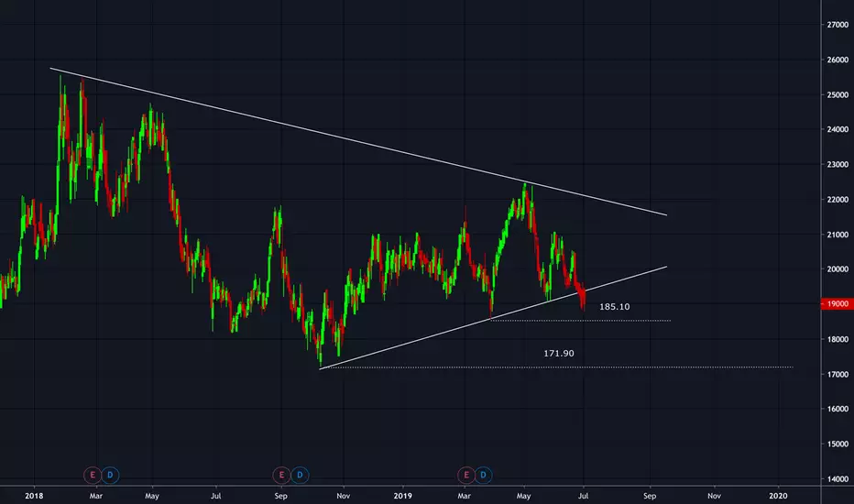
Task: Select the earnings E marker near March 2019
Action: point(466,475)
